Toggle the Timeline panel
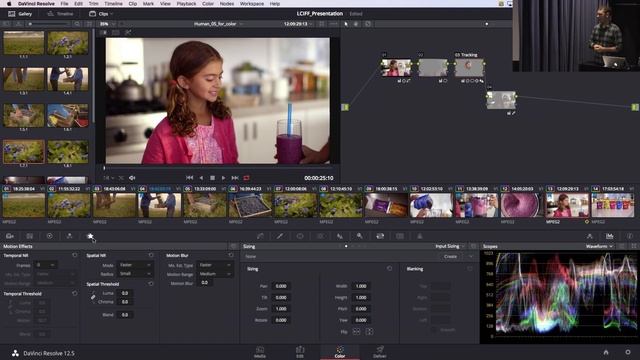The height and width of the screenshot is (360, 640). point(60,13)
